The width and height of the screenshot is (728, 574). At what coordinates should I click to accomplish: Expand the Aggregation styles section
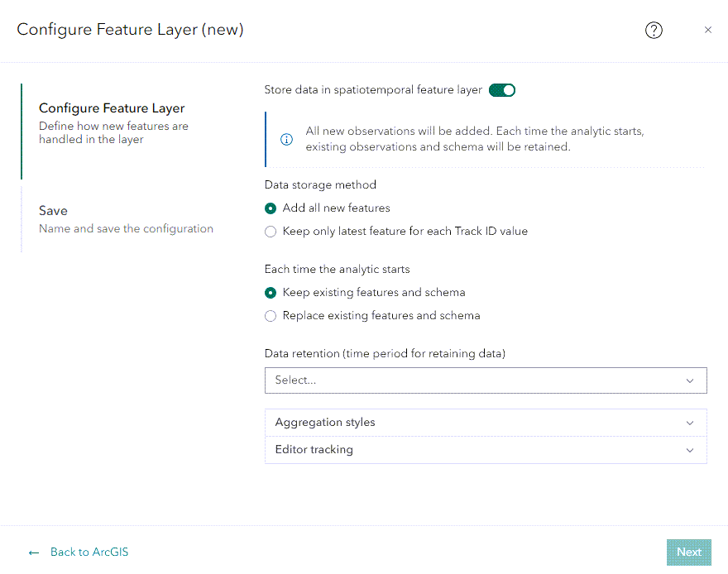pyautogui.click(x=486, y=423)
